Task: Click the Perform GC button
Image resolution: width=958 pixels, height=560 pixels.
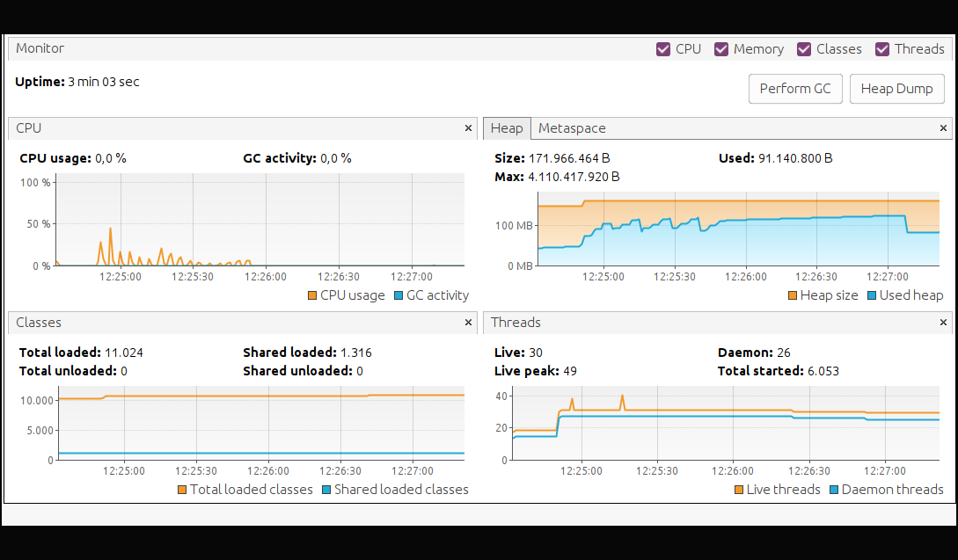Action: click(x=794, y=89)
